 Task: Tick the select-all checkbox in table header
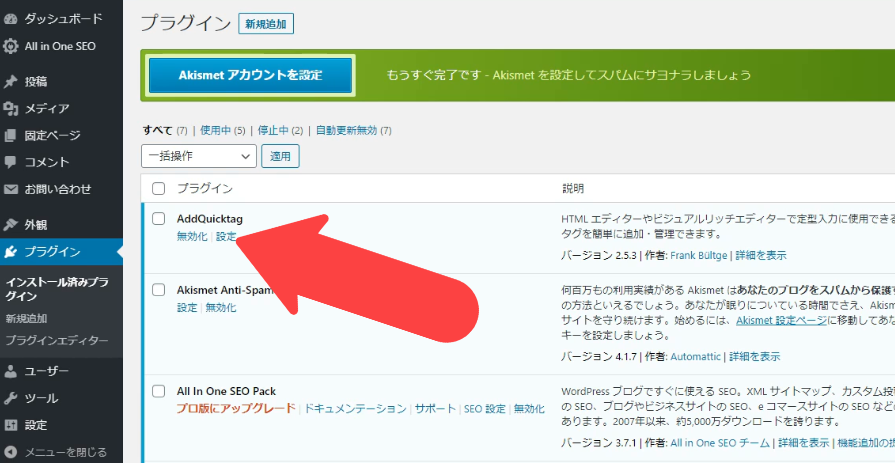pos(159,188)
